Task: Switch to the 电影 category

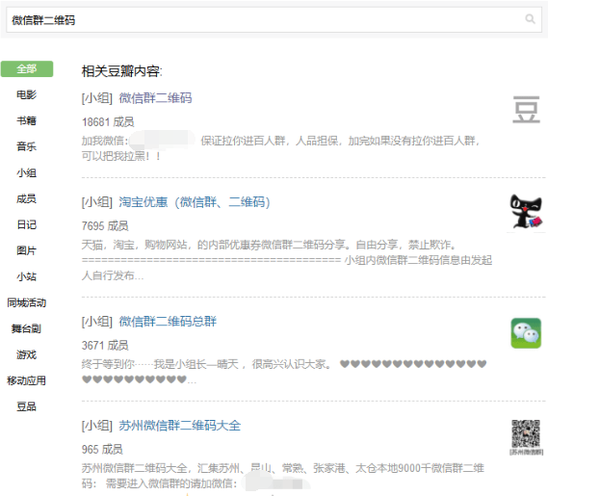Action: coord(26,95)
